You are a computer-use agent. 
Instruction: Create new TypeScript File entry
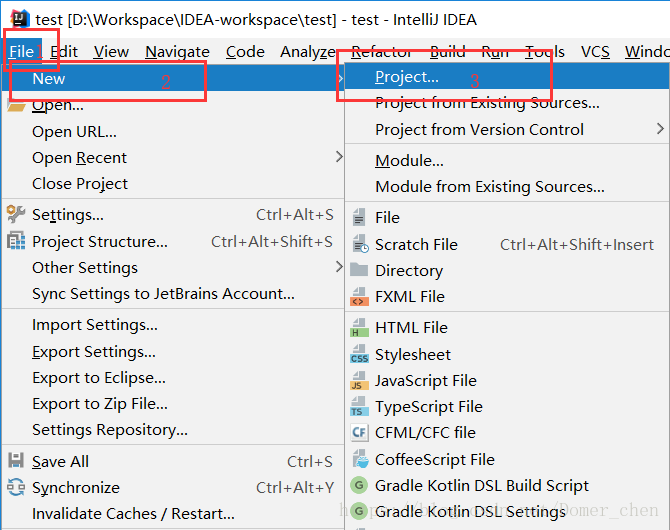click(507, 406)
